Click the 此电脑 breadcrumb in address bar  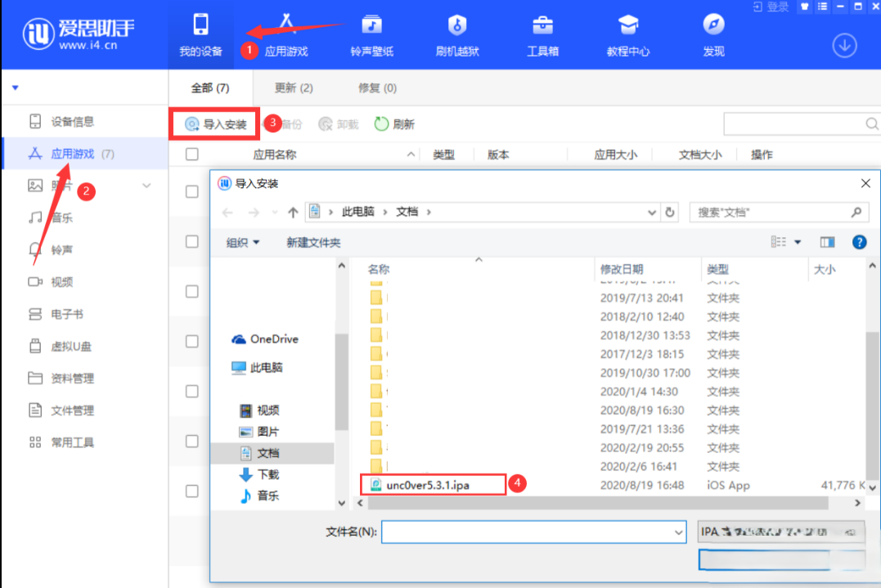click(358, 212)
